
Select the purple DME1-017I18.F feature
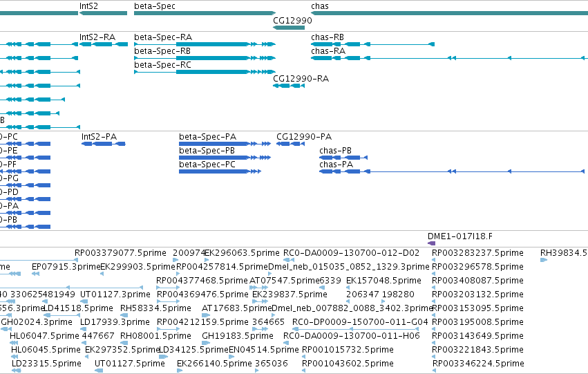(431, 243)
